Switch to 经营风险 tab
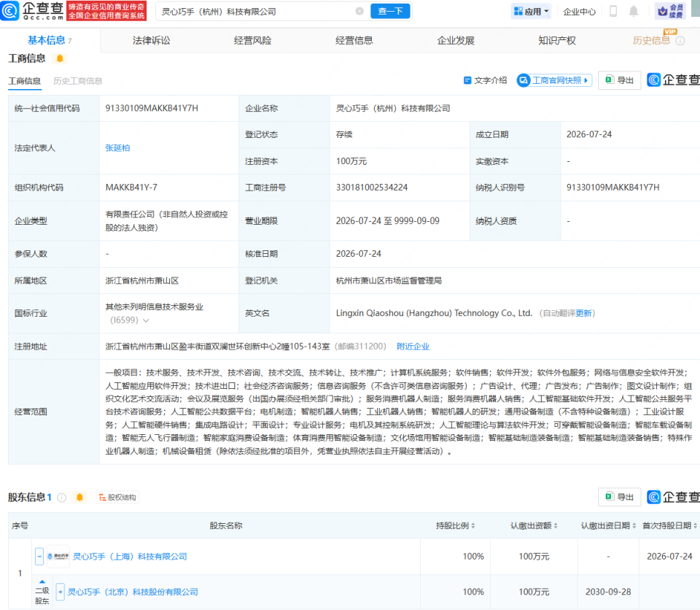 (x=253, y=41)
